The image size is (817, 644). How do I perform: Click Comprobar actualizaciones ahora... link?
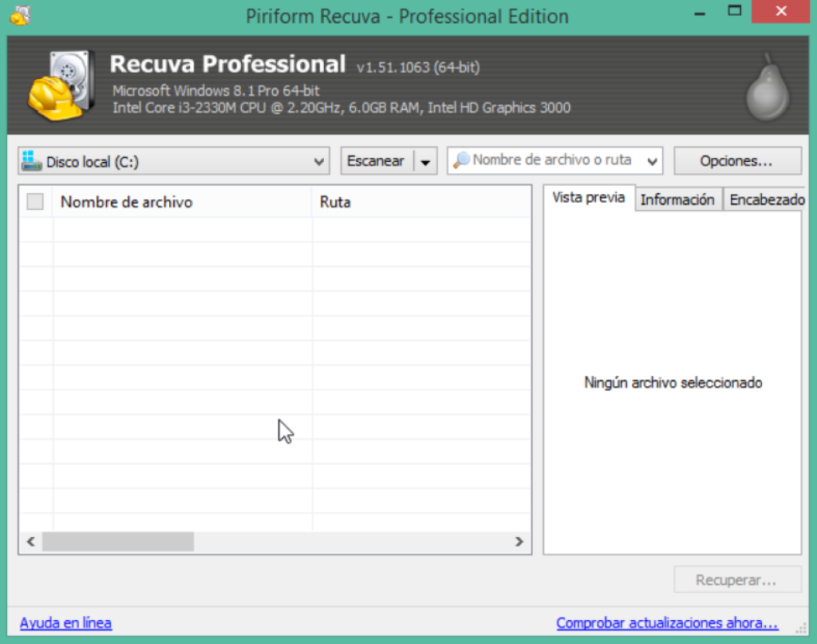(x=667, y=622)
